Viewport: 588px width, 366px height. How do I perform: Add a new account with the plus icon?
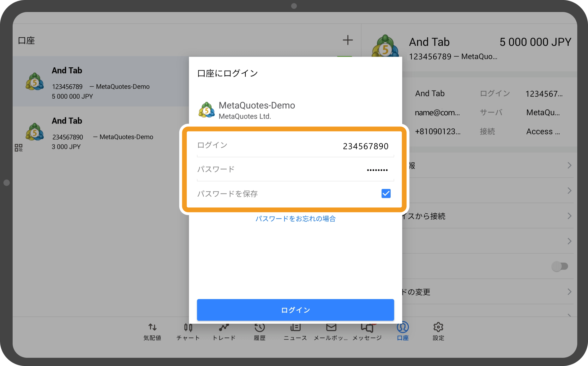(348, 40)
